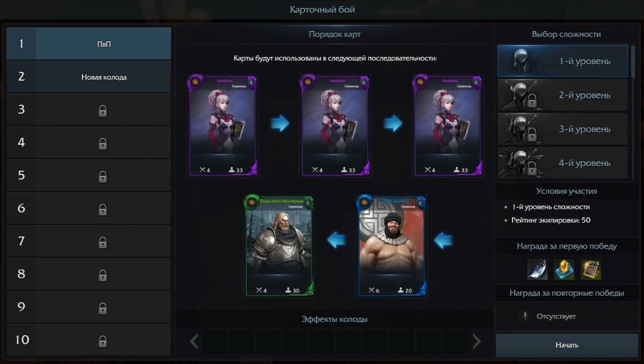Select 1-й уровень difficulty option

(562, 61)
